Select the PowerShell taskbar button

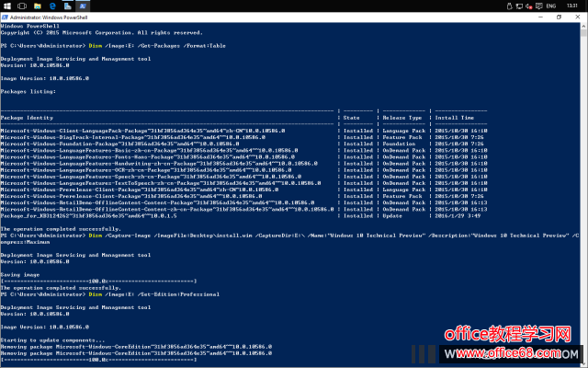[83, 6]
